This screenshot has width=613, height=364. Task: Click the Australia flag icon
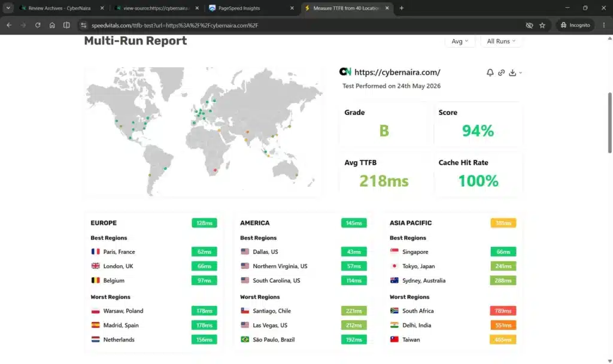pos(394,280)
